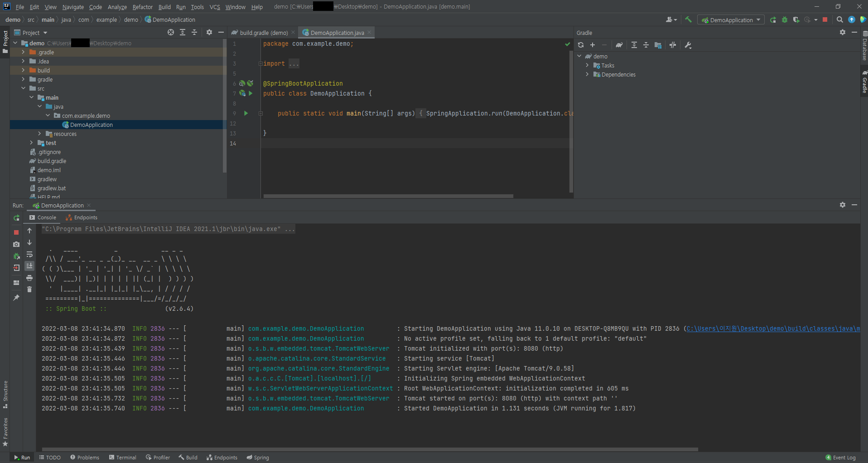Viewport: 868px width, 463px height.
Task: Toggle the Project side tool window stripe
Action: [x=5, y=42]
